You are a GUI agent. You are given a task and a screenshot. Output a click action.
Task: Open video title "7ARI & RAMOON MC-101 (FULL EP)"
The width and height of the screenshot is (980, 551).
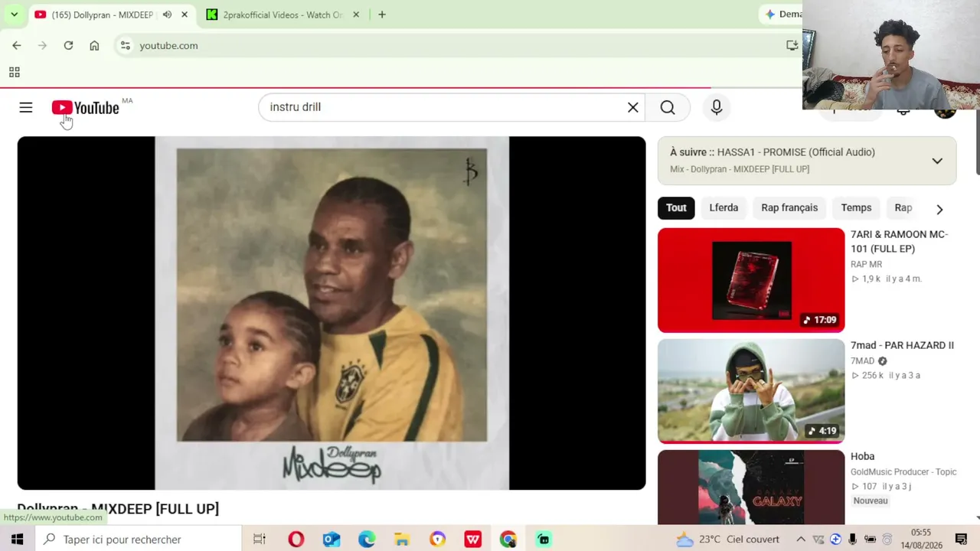click(x=900, y=242)
